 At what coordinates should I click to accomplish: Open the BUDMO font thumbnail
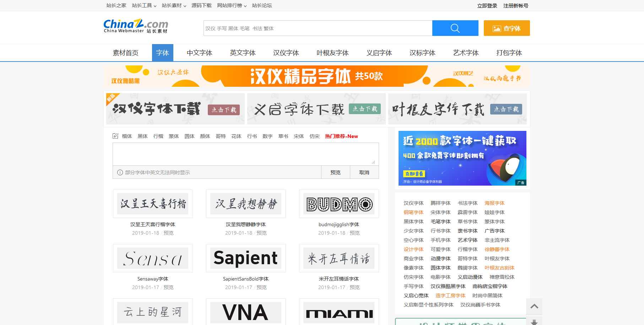click(339, 204)
